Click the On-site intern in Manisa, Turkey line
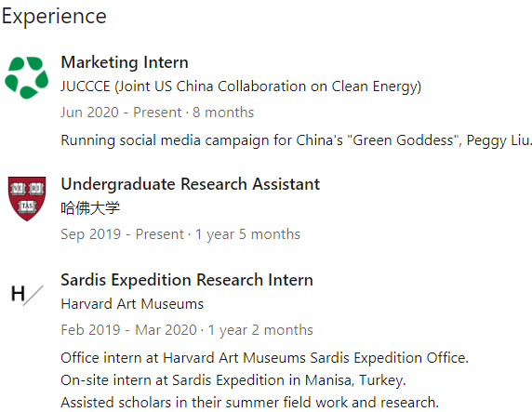 [x=233, y=380]
